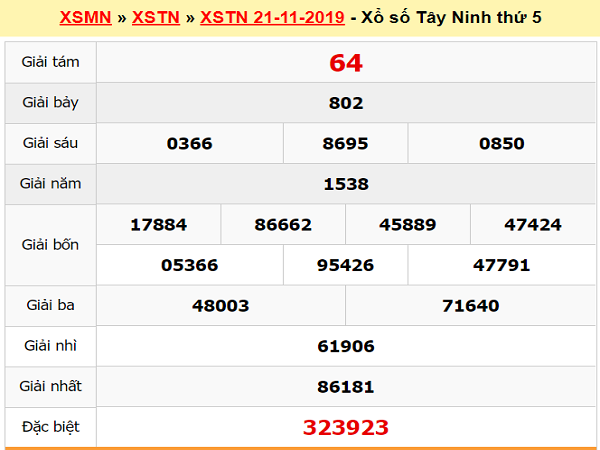The width and height of the screenshot is (600, 450).
Task: Click the Giải bốn number 47424
Action: 533,225
